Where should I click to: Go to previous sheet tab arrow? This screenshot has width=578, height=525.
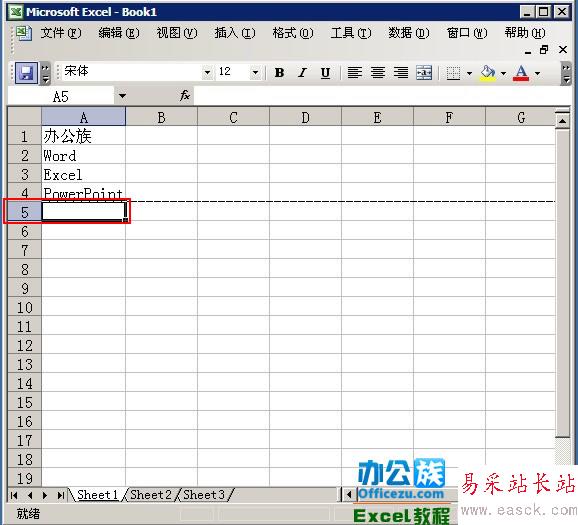30,495
